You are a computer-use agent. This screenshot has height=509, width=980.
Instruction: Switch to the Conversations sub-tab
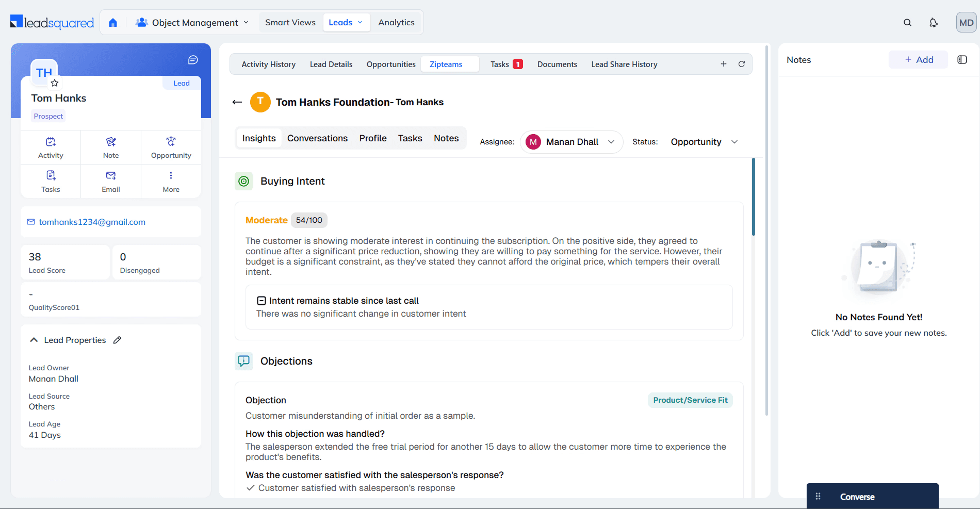(x=317, y=138)
